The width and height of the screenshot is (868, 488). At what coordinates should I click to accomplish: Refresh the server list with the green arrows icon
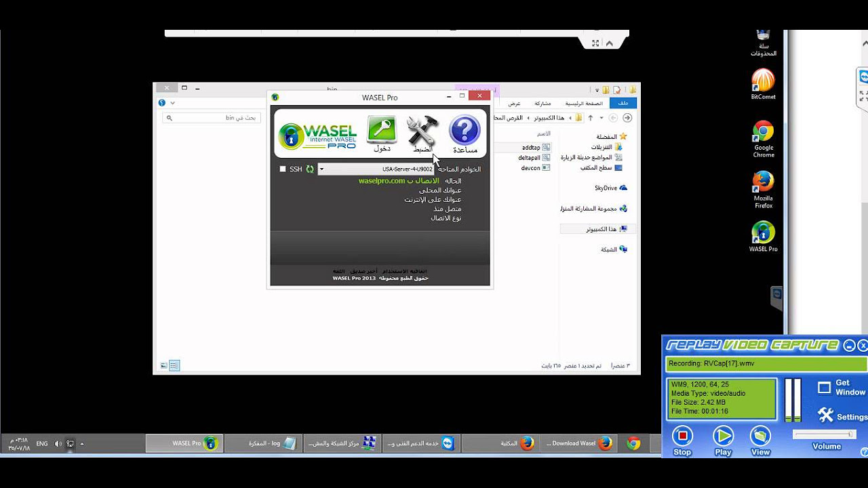pos(310,169)
